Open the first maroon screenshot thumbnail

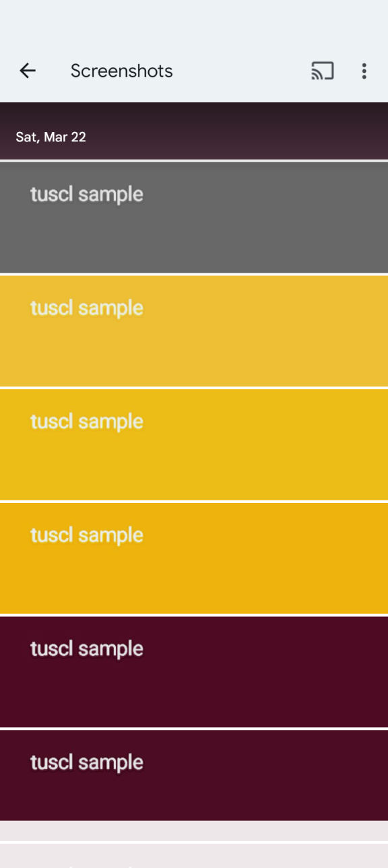194,672
